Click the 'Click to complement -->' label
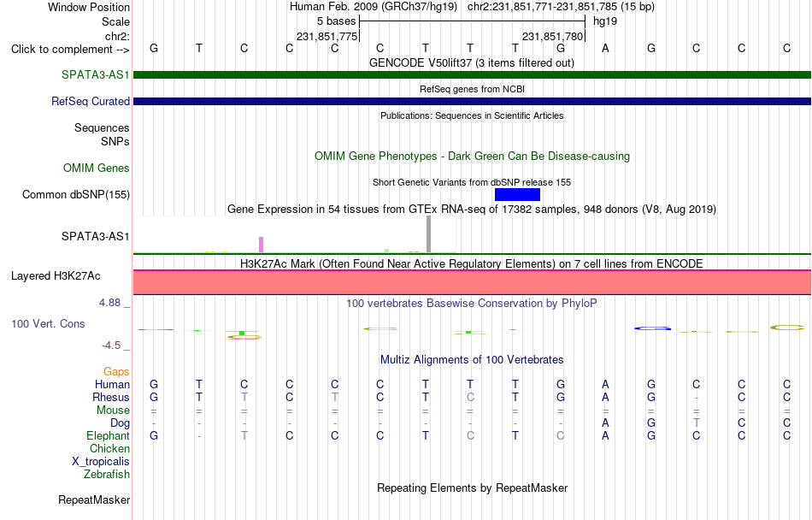 70,50
